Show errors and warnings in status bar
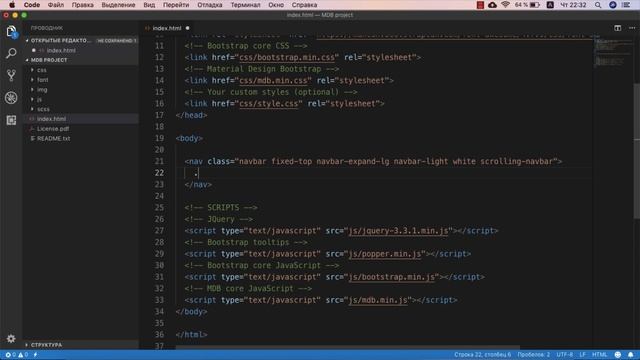 coord(16,355)
